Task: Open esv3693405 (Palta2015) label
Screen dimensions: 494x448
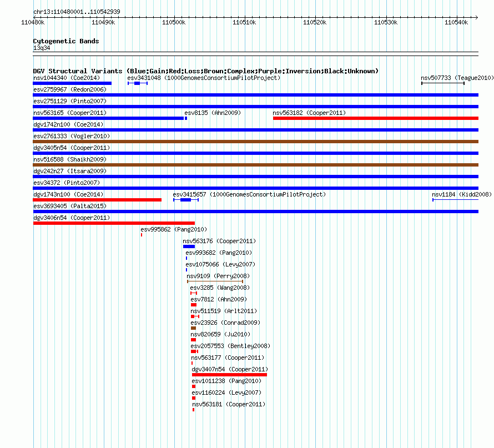Action: pyautogui.click(x=70, y=206)
